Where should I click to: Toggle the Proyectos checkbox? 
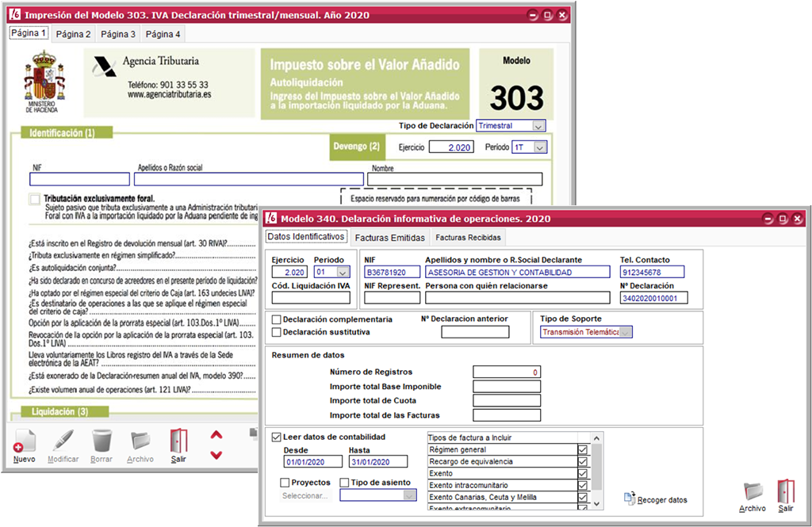tap(285, 483)
